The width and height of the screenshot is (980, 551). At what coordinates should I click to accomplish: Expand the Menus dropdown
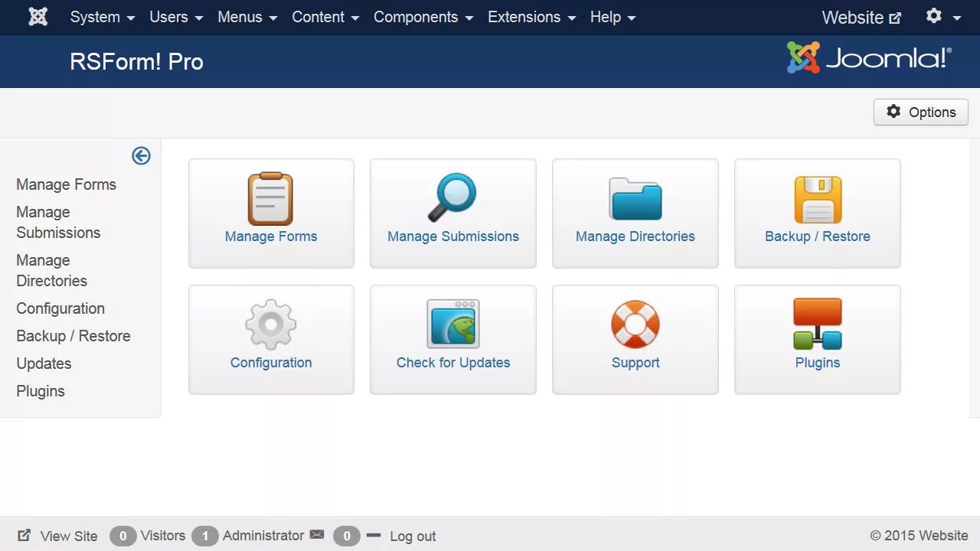247,17
